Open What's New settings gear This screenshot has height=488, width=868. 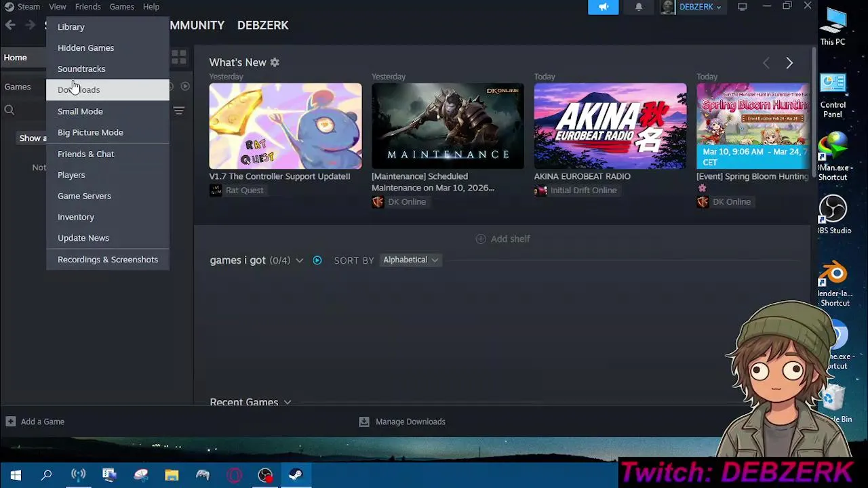[x=275, y=62]
